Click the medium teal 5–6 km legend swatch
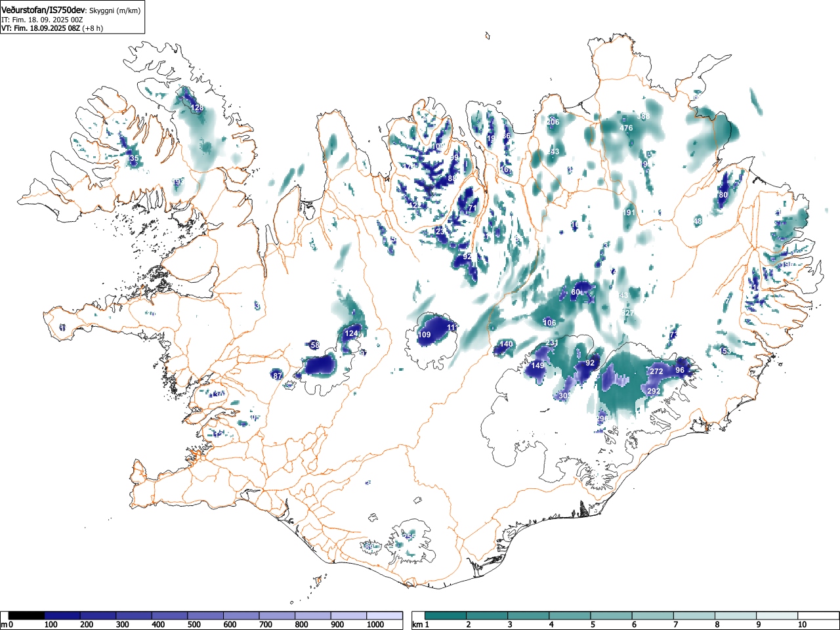The image size is (840, 630). coord(612,616)
